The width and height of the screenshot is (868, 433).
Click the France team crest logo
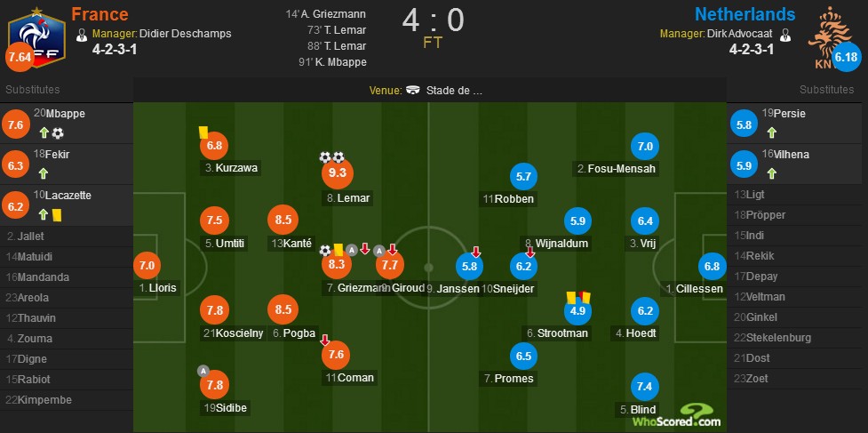pos(37,37)
